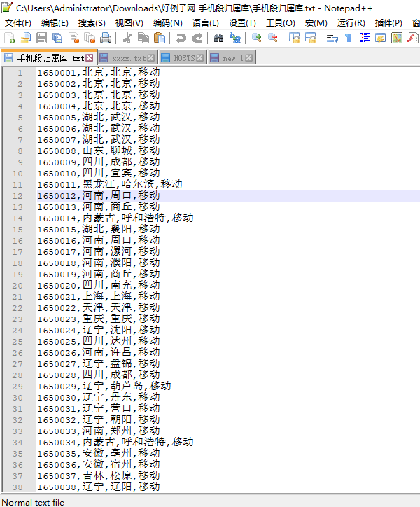Toggle the Word Wrap toolbar icon
This screenshot has width=420, height=507.
(332, 38)
